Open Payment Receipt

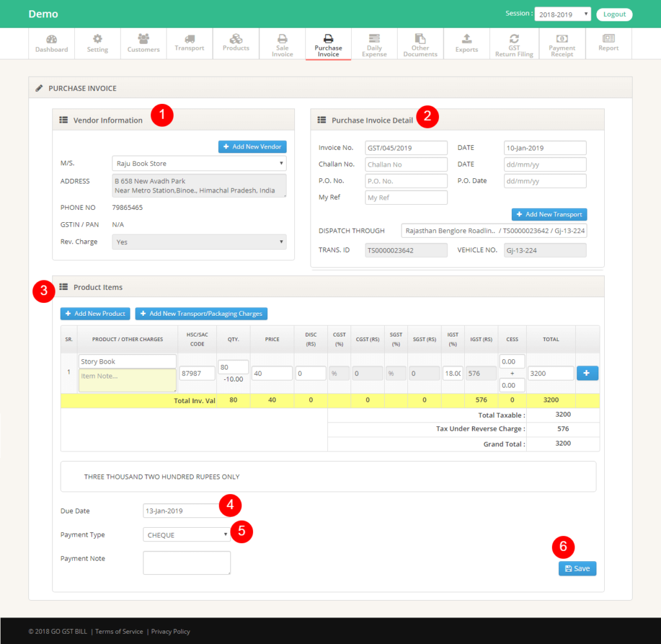click(562, 43)
